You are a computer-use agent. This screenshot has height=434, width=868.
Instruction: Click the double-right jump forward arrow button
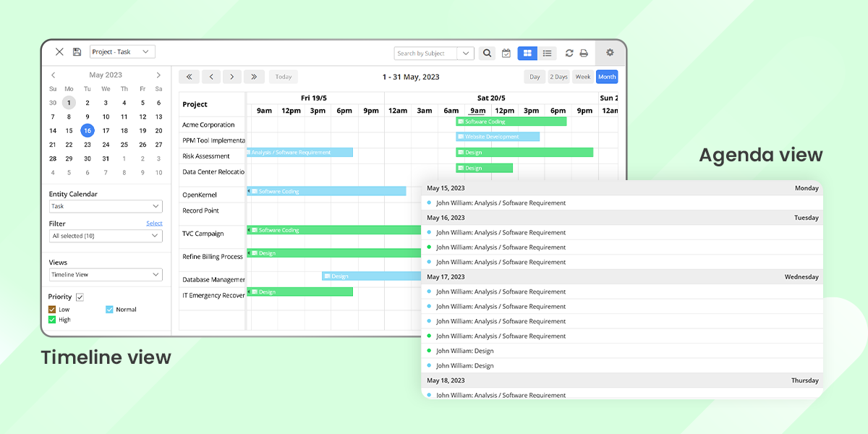coord(254,77)
